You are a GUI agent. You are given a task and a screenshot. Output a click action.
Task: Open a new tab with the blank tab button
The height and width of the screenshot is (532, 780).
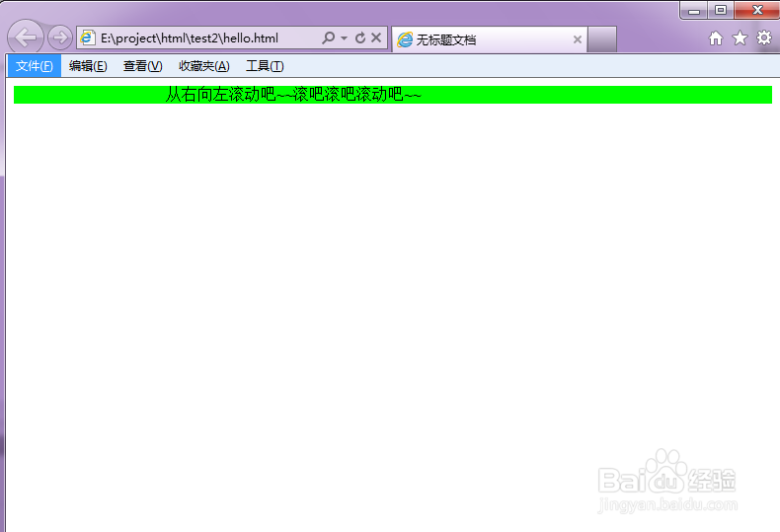pos(602,39)
